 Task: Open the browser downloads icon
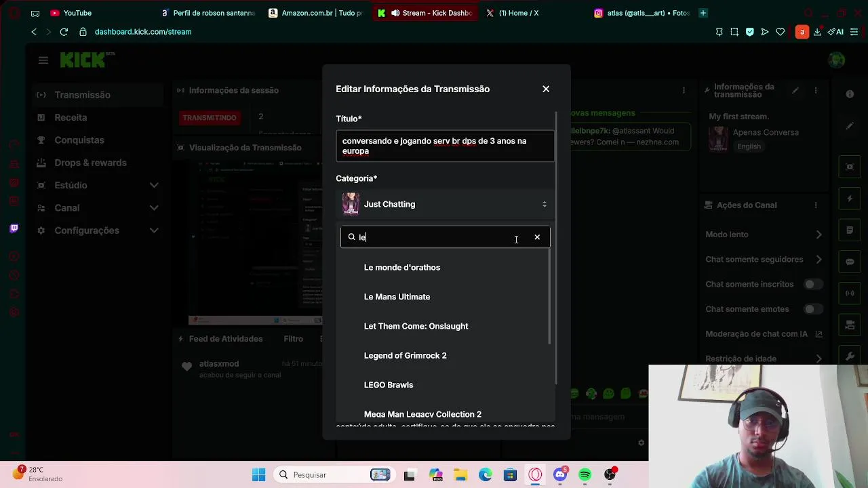[817, 32]
